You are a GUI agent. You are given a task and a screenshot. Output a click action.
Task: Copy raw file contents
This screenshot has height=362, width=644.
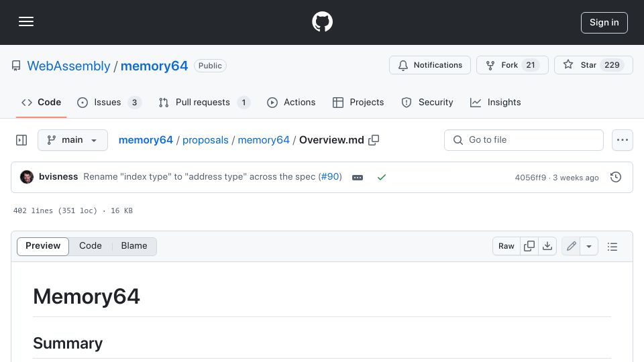tap(529, 246)
